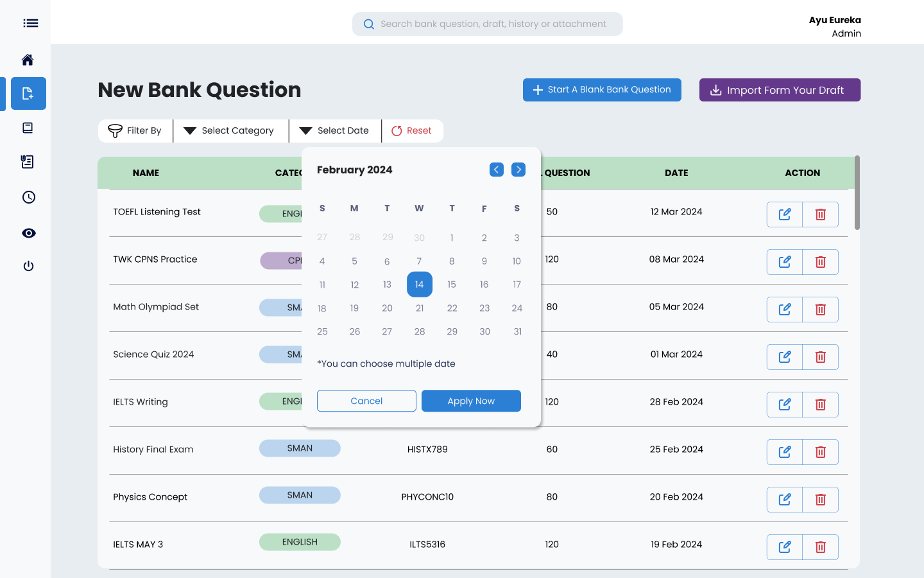The image size is (924, 578).
Task: Pick date 1 in February calendar
Action: pyautogui.click(x=452, y=238)
